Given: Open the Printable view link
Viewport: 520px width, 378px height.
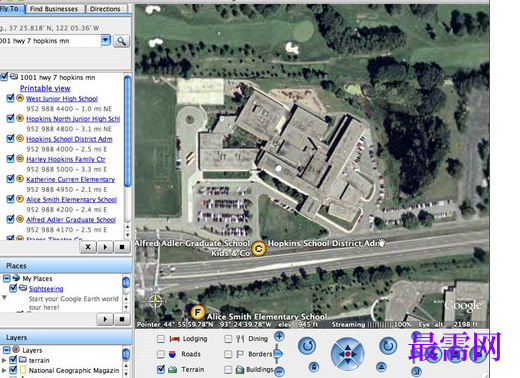Looking at the screenshot, I should pos(45,88).
